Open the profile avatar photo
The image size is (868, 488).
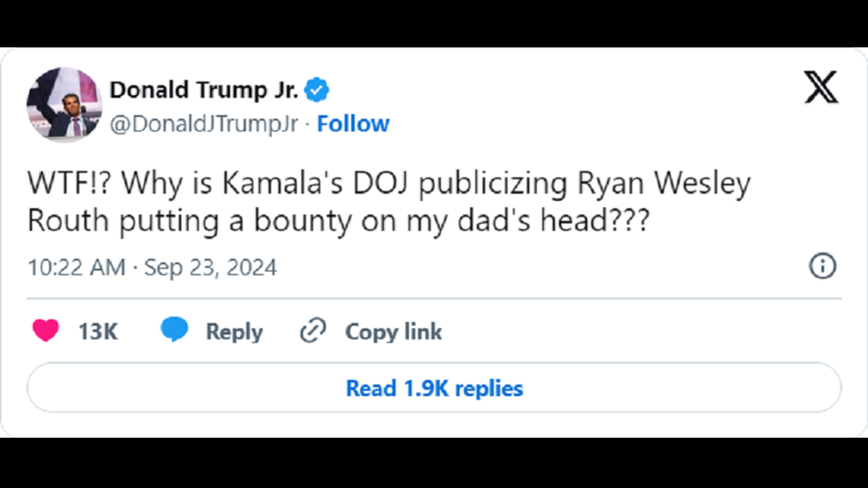[64, 104]
